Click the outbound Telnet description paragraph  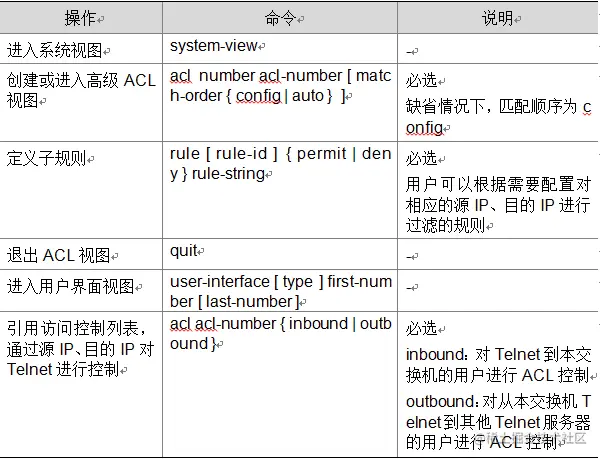click(497, 421)
